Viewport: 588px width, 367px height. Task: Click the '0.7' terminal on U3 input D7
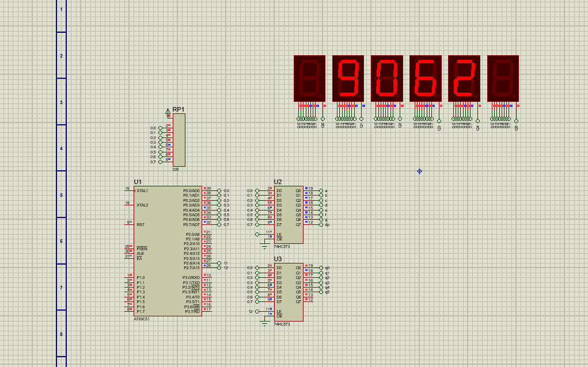click(x=257, y=302)
